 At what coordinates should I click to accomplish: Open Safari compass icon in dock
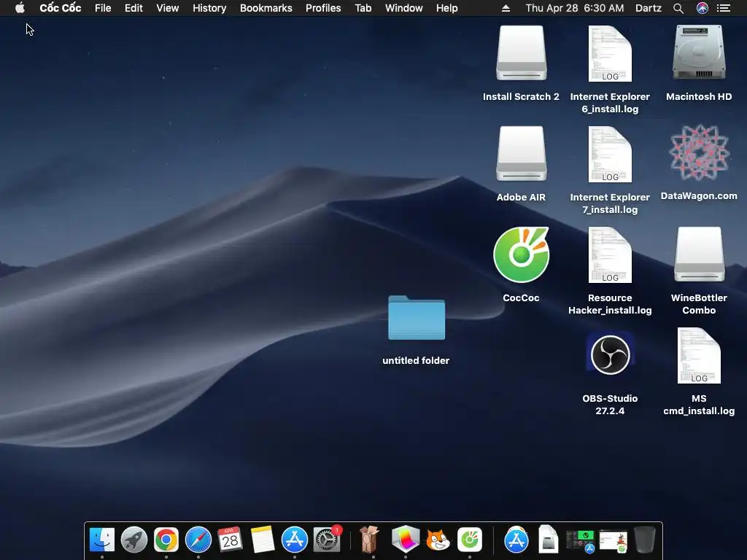click(x=198, y=540)
